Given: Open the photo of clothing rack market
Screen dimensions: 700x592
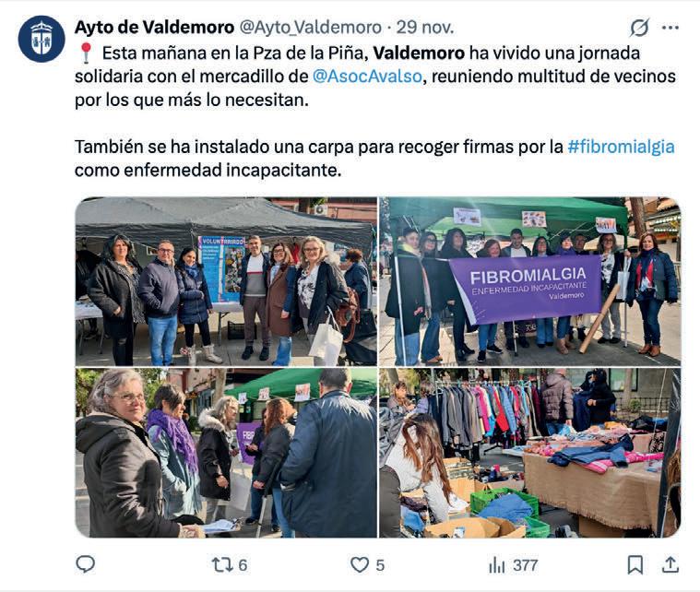Looking at the screenshot, I should click(530, 453).
